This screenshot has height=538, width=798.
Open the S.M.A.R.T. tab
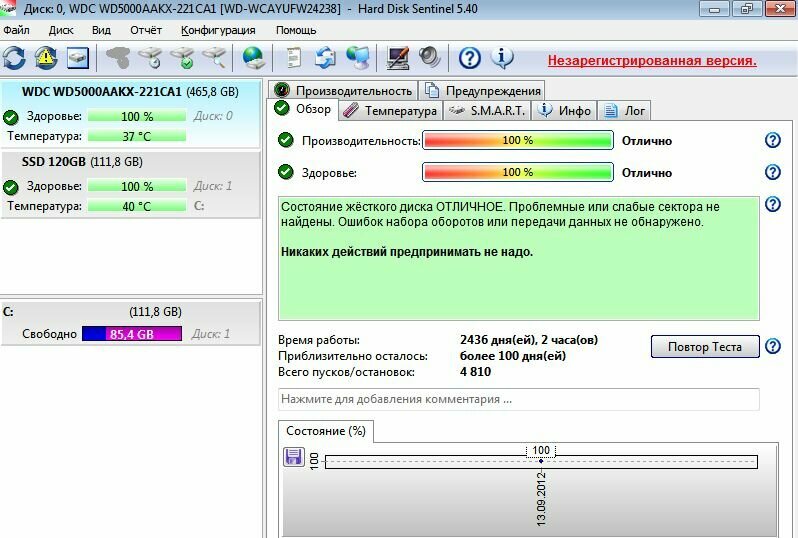tap(487, 110)
